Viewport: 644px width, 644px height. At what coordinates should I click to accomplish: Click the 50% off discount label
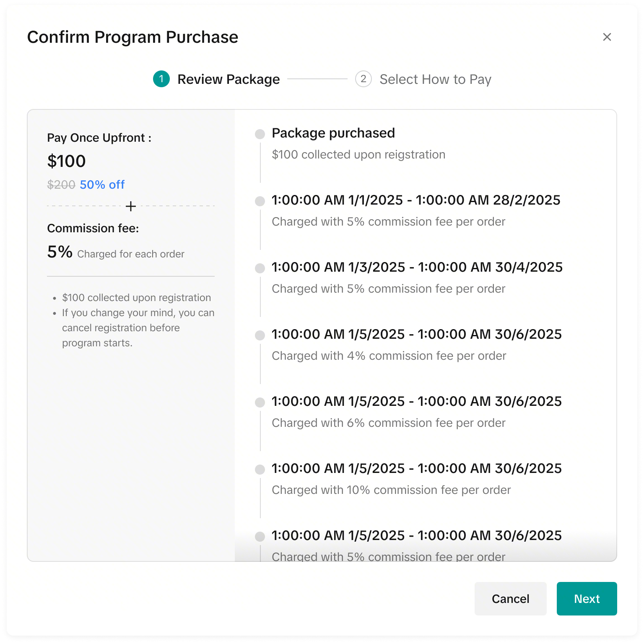pos(102,184)
